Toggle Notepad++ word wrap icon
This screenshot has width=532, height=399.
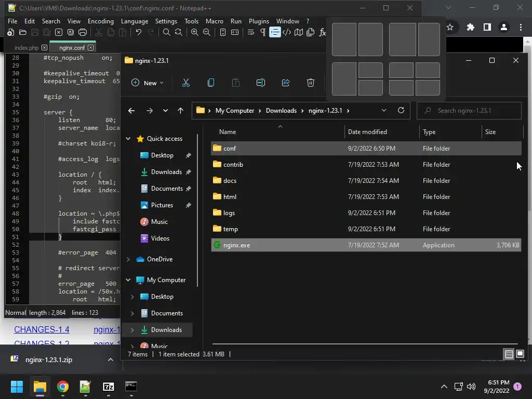click(x=251, y=32)
